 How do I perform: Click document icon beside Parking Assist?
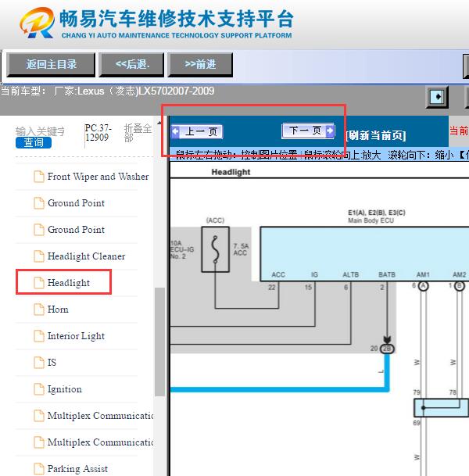click(39, 469)
